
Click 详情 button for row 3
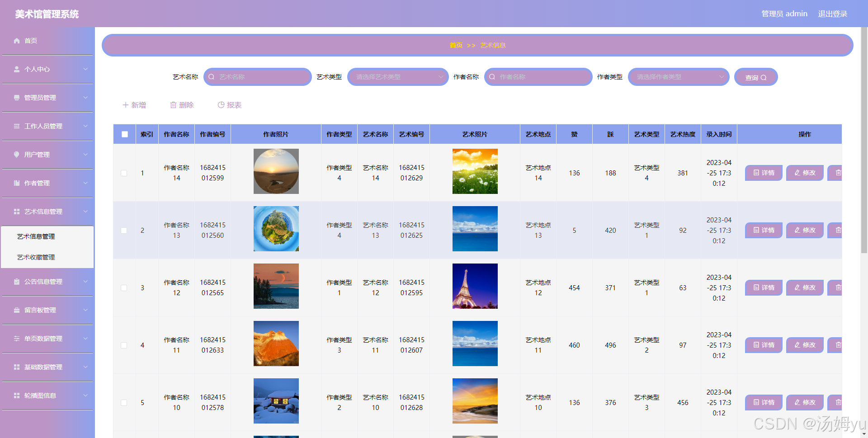point(764,287)
